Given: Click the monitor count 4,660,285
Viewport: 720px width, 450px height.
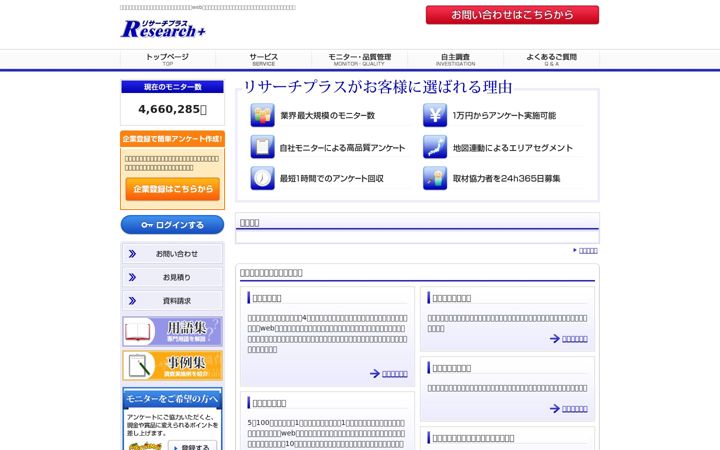Looking at the screenshot, I should [172, 109].
